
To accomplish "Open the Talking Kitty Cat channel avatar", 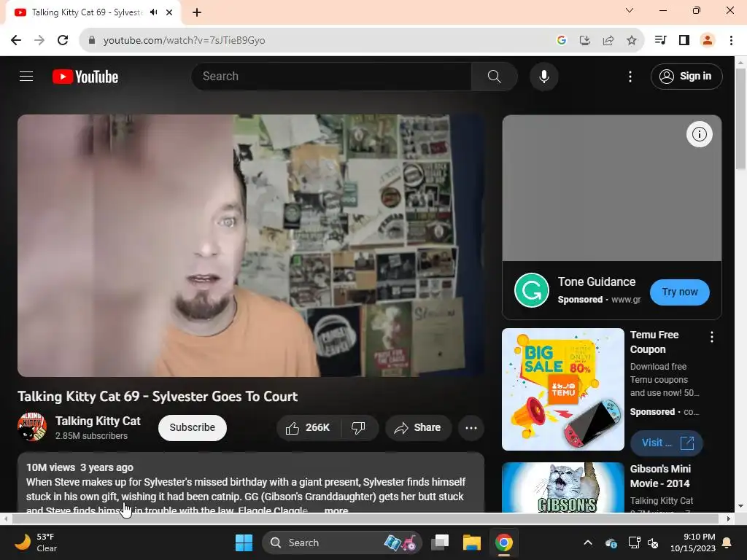I will (x=32, y=427).
